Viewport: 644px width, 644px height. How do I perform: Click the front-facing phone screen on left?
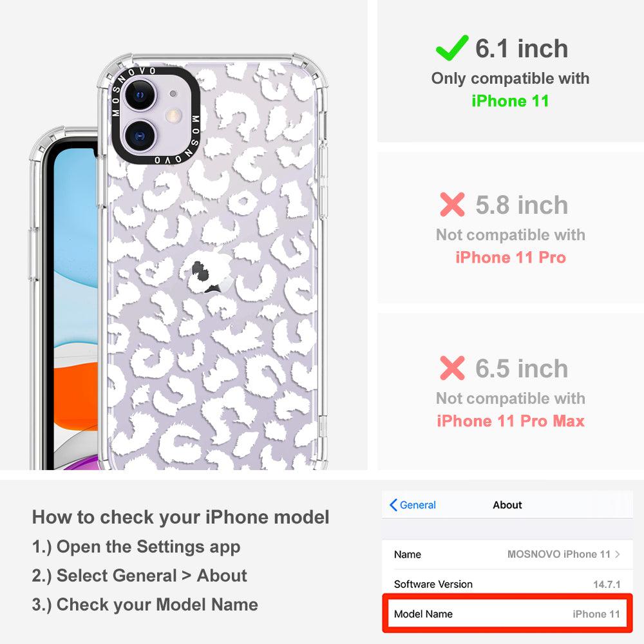pyautogui.click(x=75, y=308)
